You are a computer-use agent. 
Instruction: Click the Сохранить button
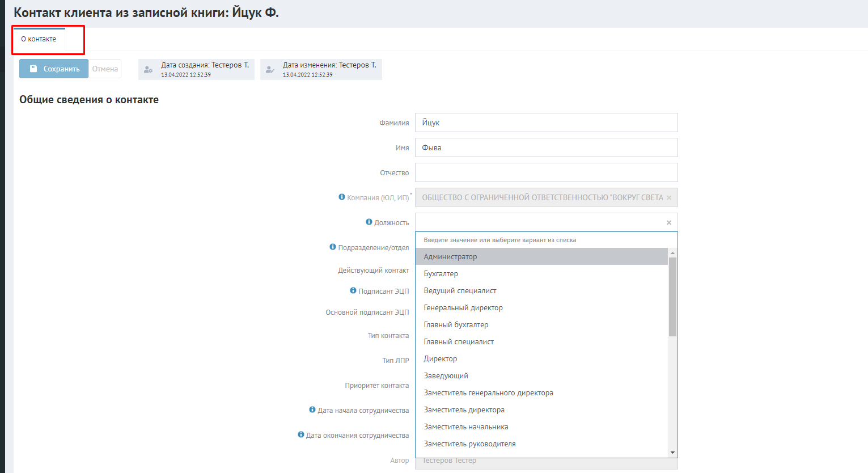coord(54,69)
